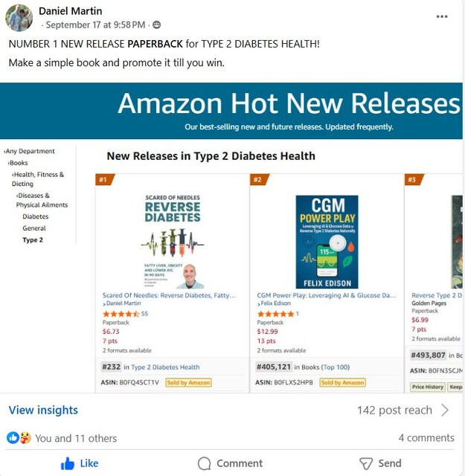The image size is (465, 476).
Task: Collapse to the Books category
Action: [x=18, y=163]
